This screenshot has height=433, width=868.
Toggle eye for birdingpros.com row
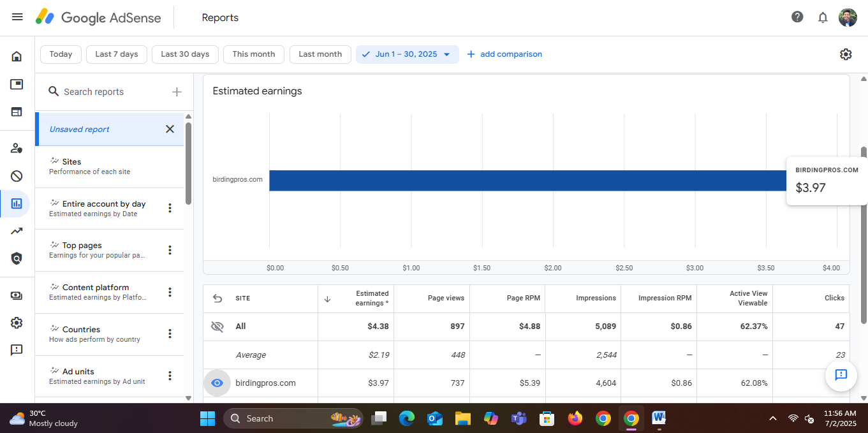pyautogui.click(x=217, y=383)
